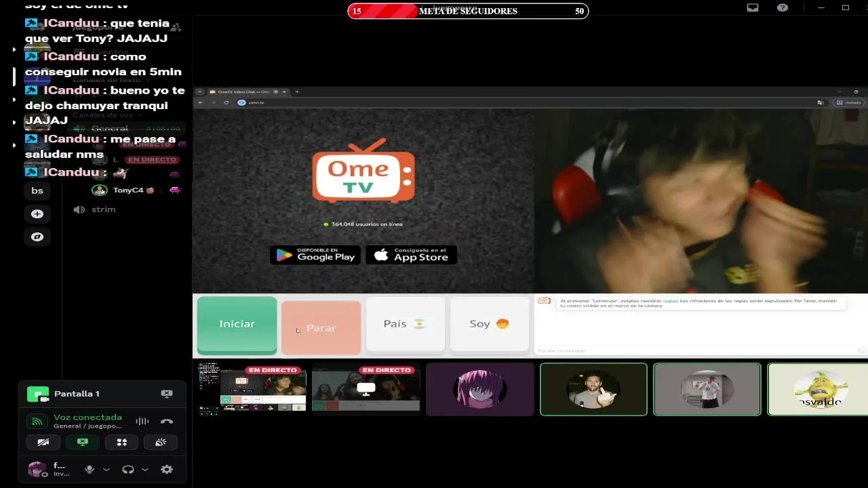Screen dimensions: 868x488
Task: Select TonyC4 in the voice channel list
Action: (x=129, y=190)
